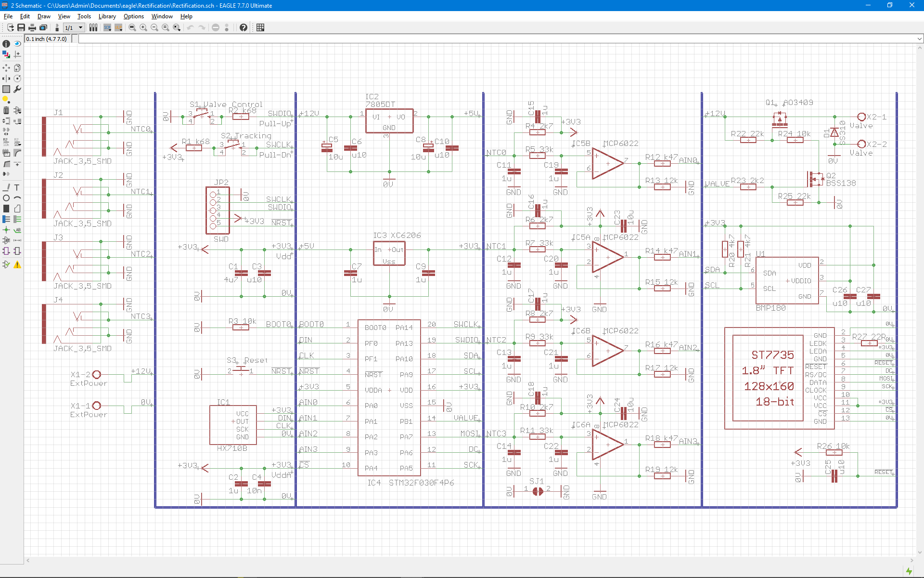
Task: Click the Grid settings button
Action: point(260,27)
